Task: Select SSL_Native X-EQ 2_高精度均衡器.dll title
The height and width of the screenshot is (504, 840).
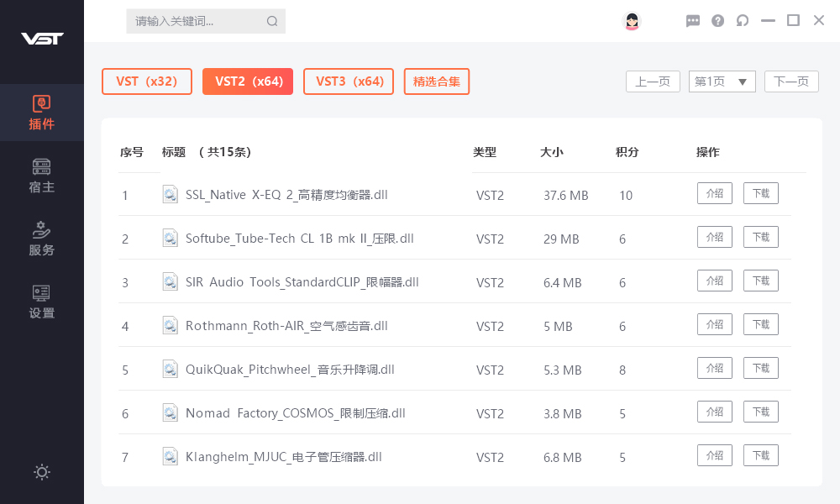Action: [286, 195]
